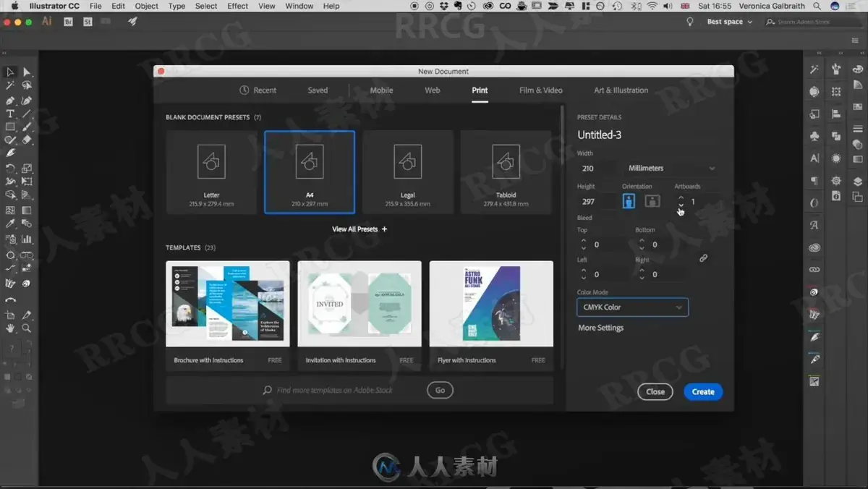Select the Line Segment tool
The width and height of the screenshot is (868, 489).
(x=27, y=114)
